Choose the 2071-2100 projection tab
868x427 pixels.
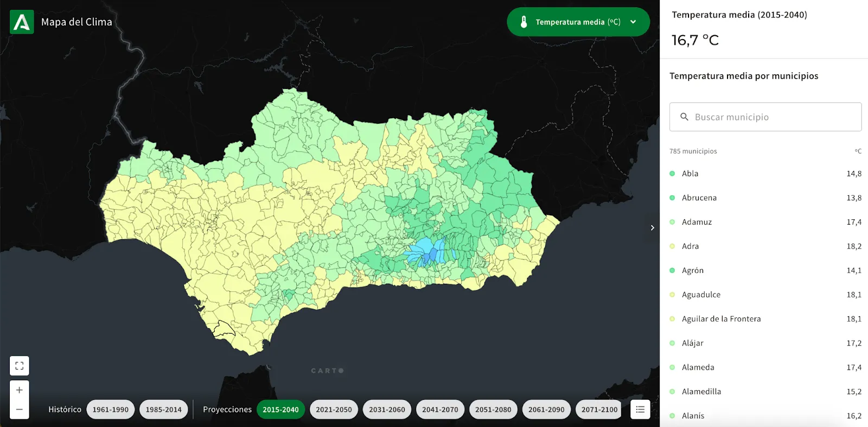599,410
